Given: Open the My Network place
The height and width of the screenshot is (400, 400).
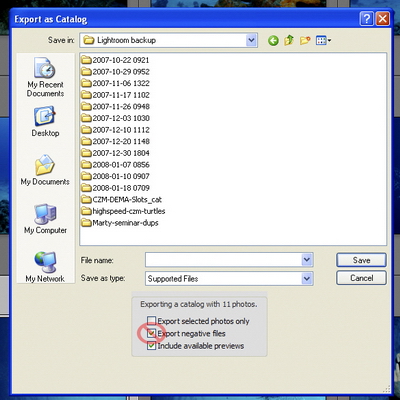Looking at the screenshot, I should (45, 267).
